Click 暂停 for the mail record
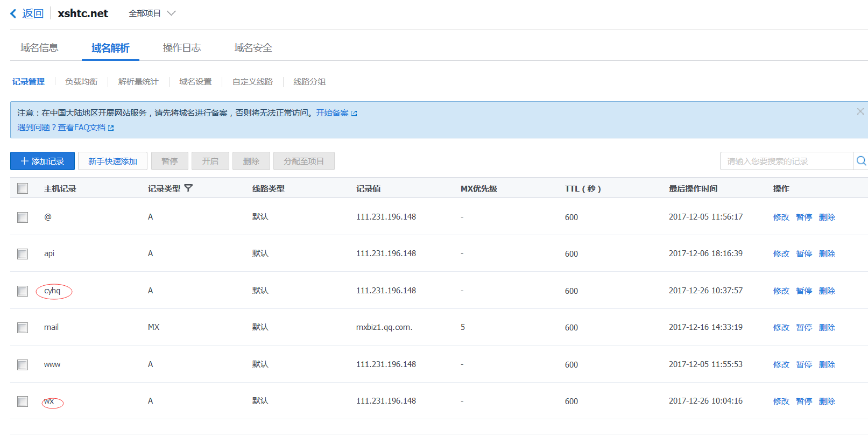868x444 pixels. click(804, 328)
